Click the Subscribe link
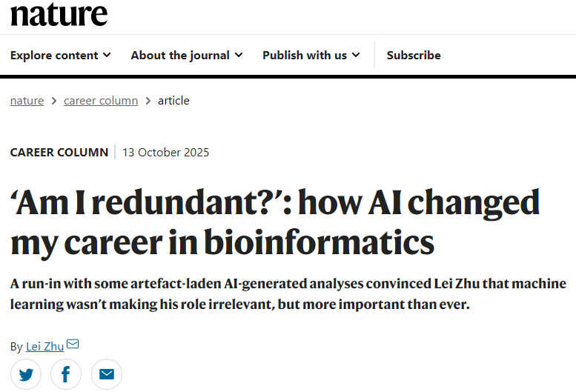 [x=414, y=55]
